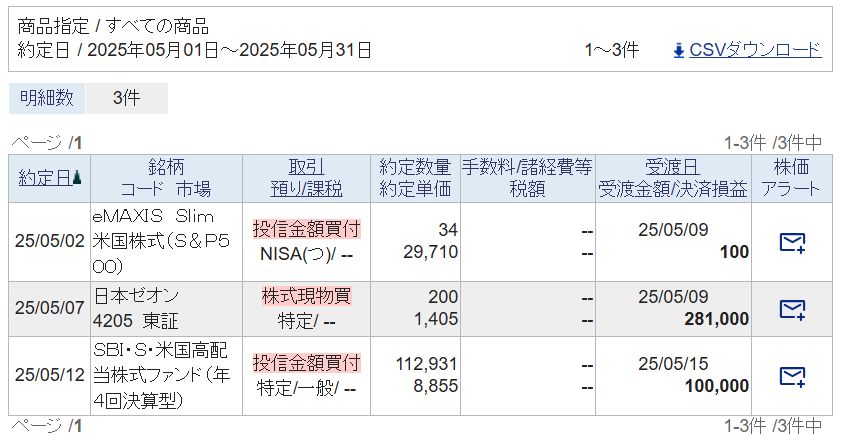Click the 株価アラート column header

pos(791,178)
